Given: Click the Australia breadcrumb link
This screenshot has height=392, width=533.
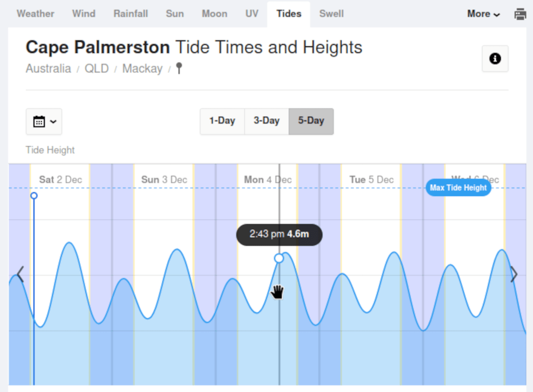Looking at the screenshot, I should pyautogui.click(x=48, y=68).
